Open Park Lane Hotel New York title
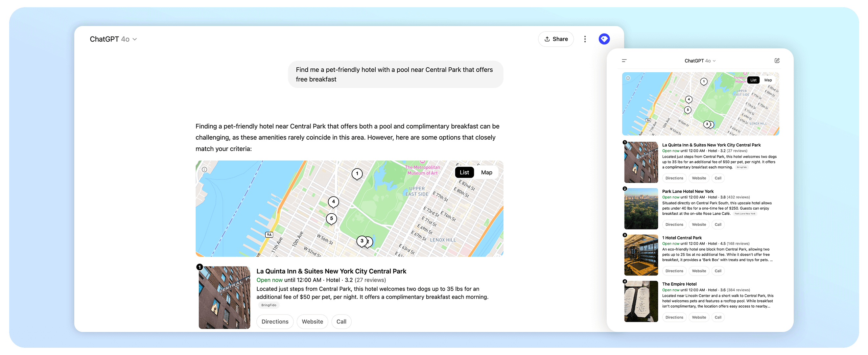Image resolution: width=868 pixels, height=355 pixels. 688,191
